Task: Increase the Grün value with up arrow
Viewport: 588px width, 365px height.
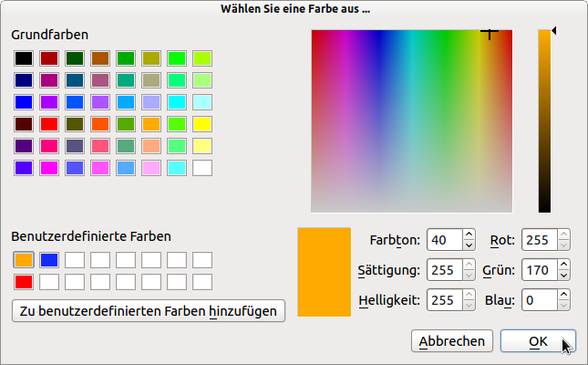Action: 564,265
